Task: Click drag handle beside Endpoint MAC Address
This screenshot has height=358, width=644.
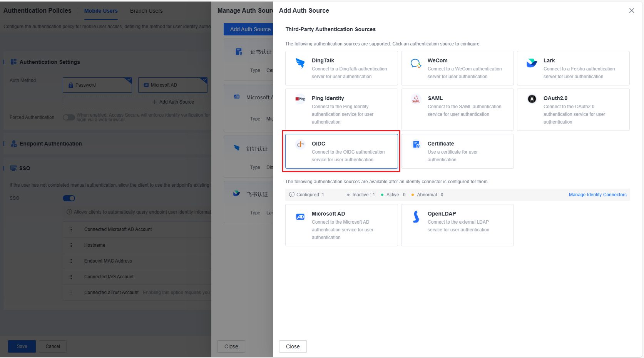Action: 71,261
